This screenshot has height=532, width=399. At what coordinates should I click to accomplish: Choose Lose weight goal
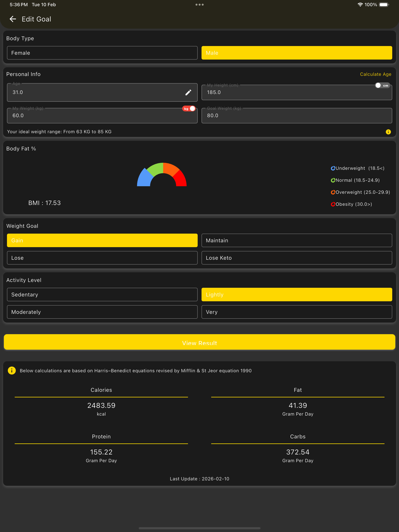click(102, 258)
